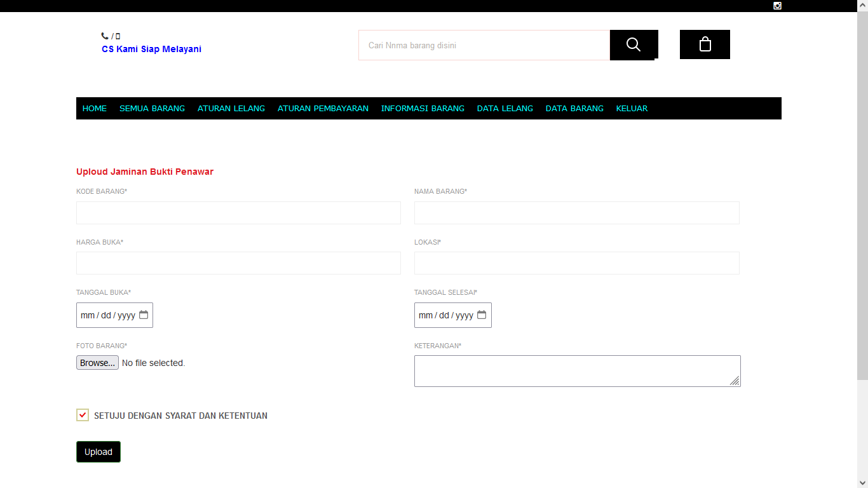This screenshot has height=488, width=868.
Task: Open calendar picker for Tanggal Selesai
Action: point(482,315)
